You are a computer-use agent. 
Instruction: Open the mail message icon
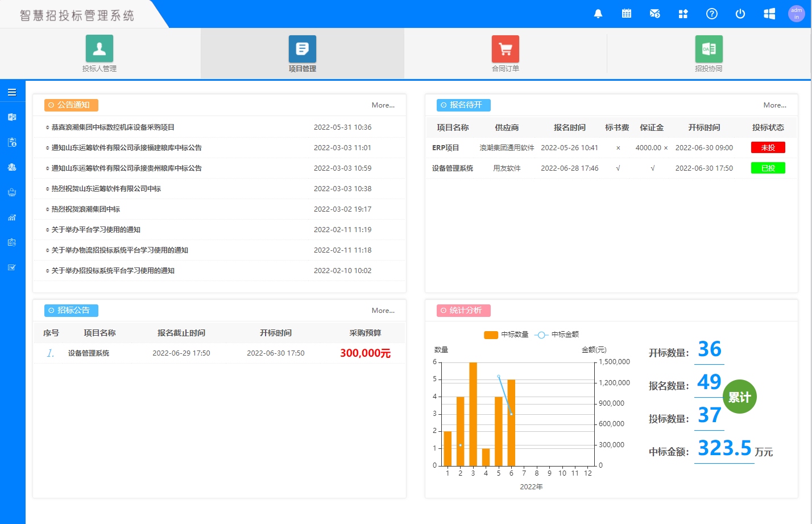pyautogui.click(x=655, y=14)
